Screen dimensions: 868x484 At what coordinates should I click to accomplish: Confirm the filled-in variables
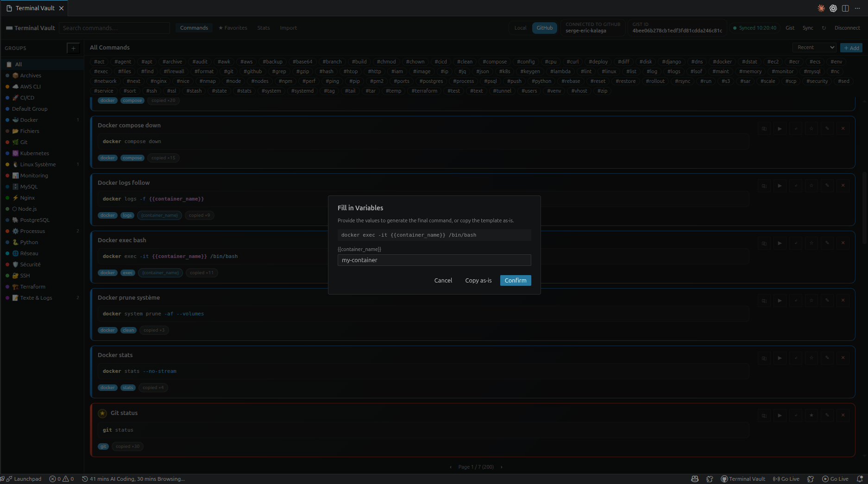[x=515, y=280]
